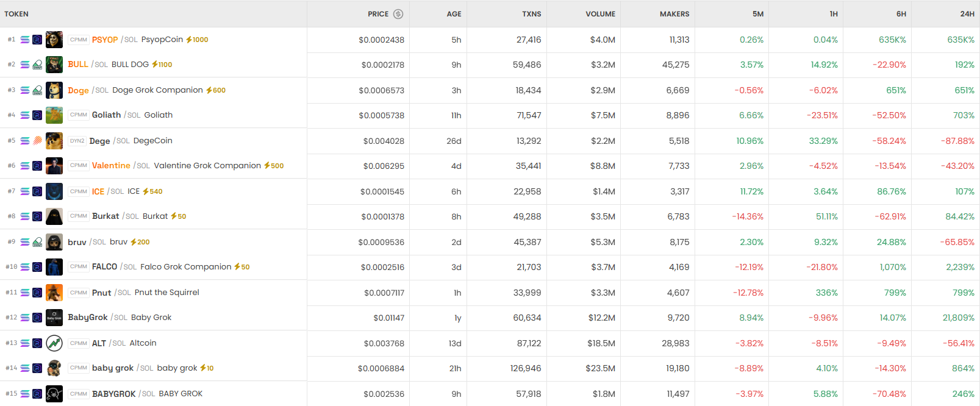
Task: Click the lightning boost 1000 badge for PSYOP
Action: [197, 40]
